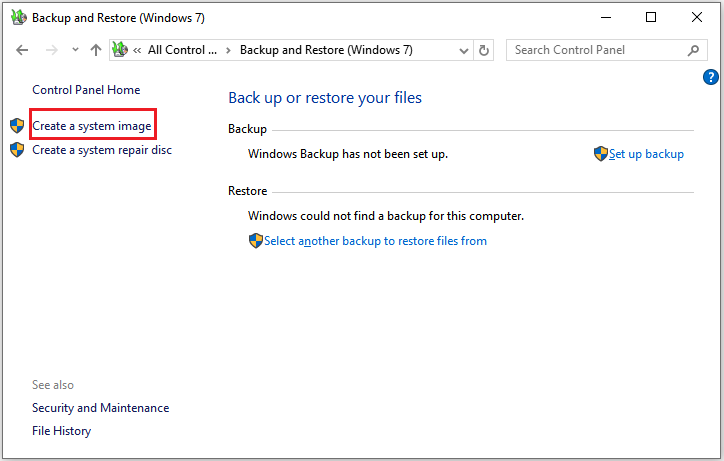Click 'Windows Backup has not been set up.' text
The height and width of the screenshot is (461, 724).
point(348,154)
